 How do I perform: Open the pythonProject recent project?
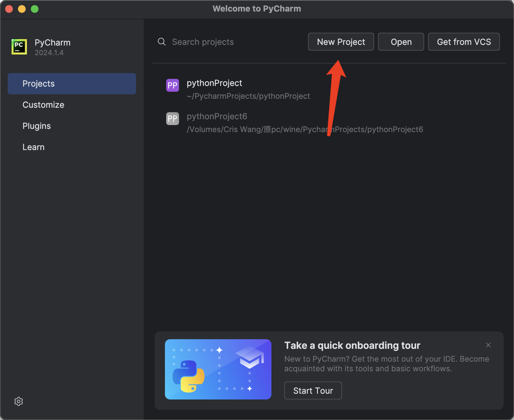tap(329, 89)
